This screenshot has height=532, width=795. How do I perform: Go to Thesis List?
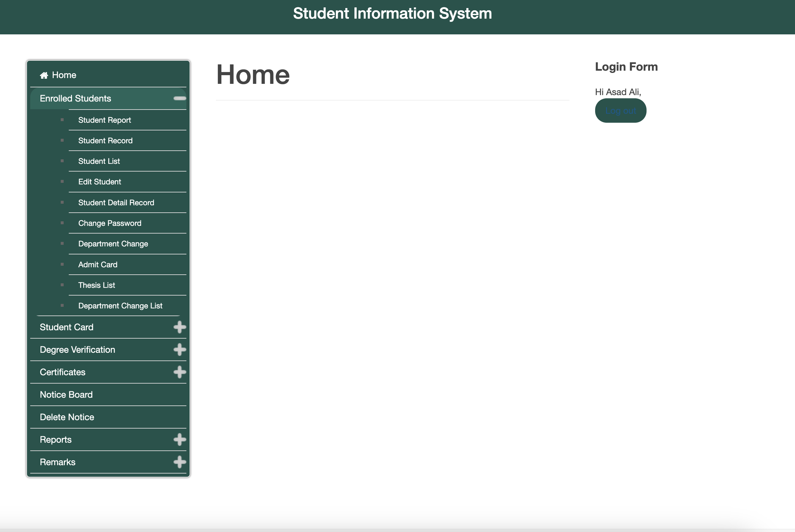click(x=127, y=285)
